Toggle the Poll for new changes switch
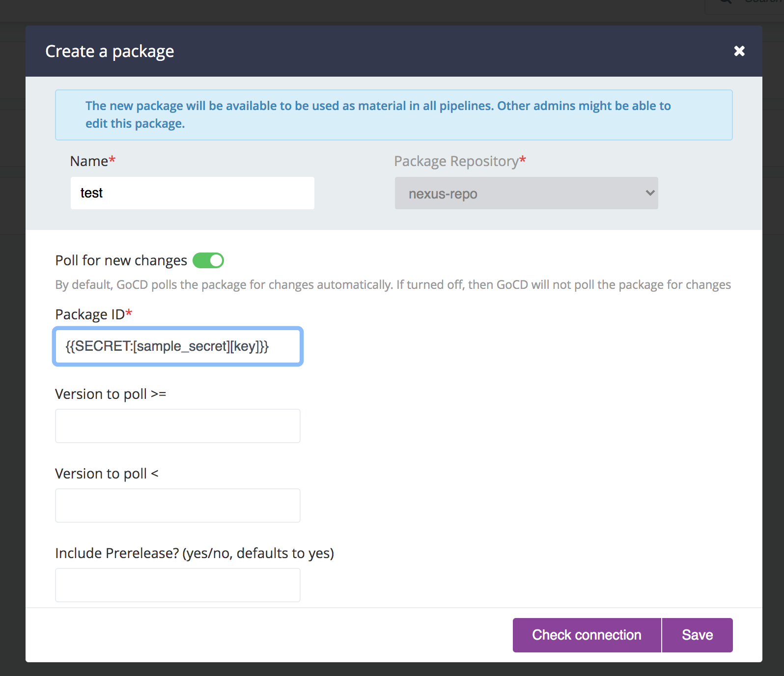 [208, 260]
